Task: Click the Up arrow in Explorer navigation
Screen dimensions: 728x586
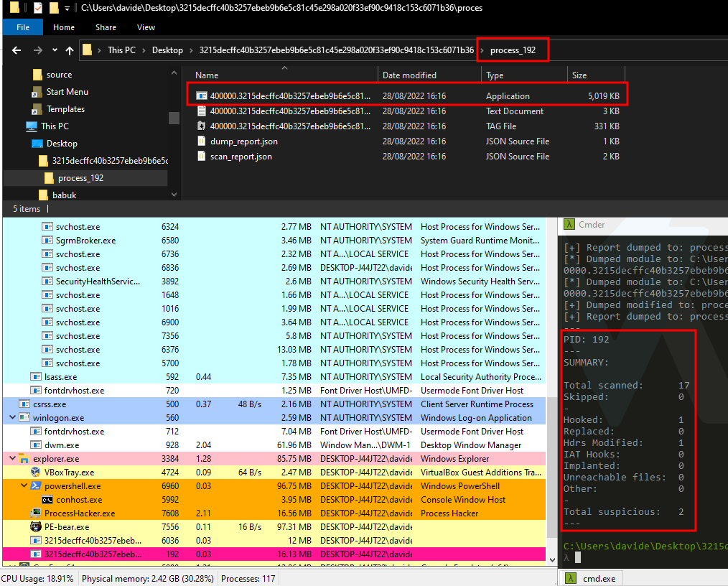Action: [x=70, y=50]
